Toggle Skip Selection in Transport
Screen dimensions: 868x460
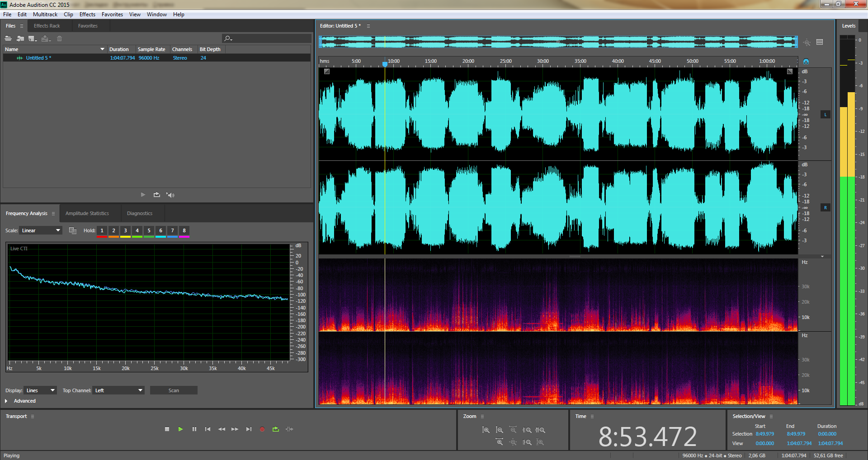tap(290, 429)
